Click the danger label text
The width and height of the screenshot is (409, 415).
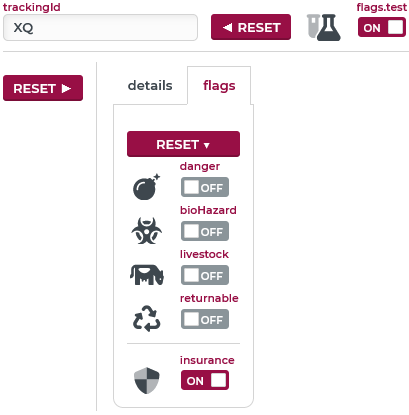[x=200, y=166]
